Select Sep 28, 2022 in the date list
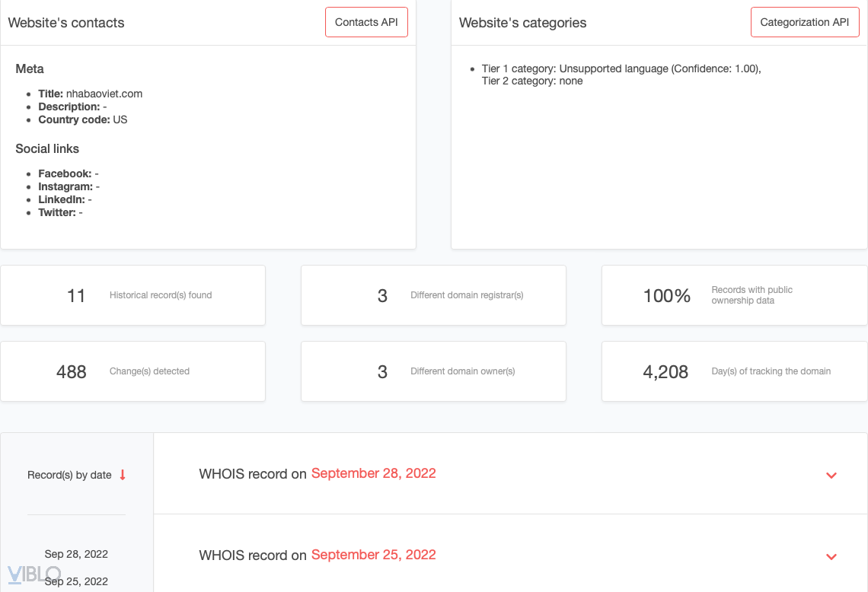 point(76,554)
